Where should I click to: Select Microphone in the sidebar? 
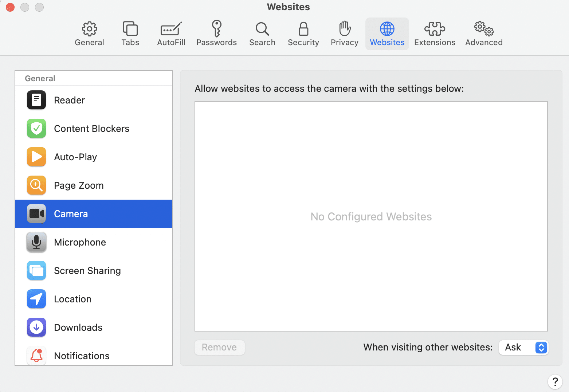(80, 242)
